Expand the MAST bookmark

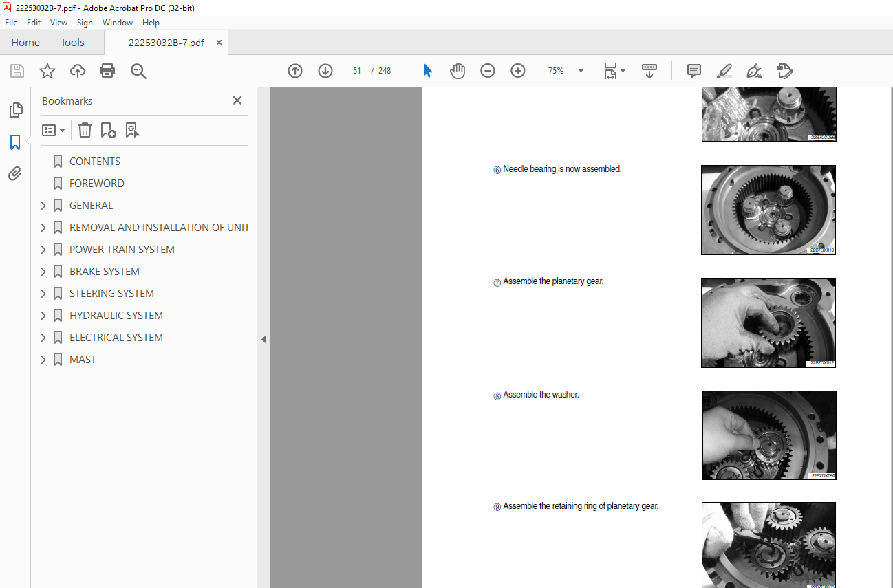(x=43, y=360)
